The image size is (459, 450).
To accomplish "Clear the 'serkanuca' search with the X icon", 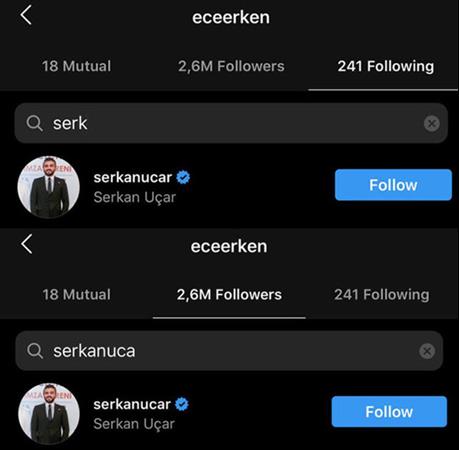I will coord(427,351).
